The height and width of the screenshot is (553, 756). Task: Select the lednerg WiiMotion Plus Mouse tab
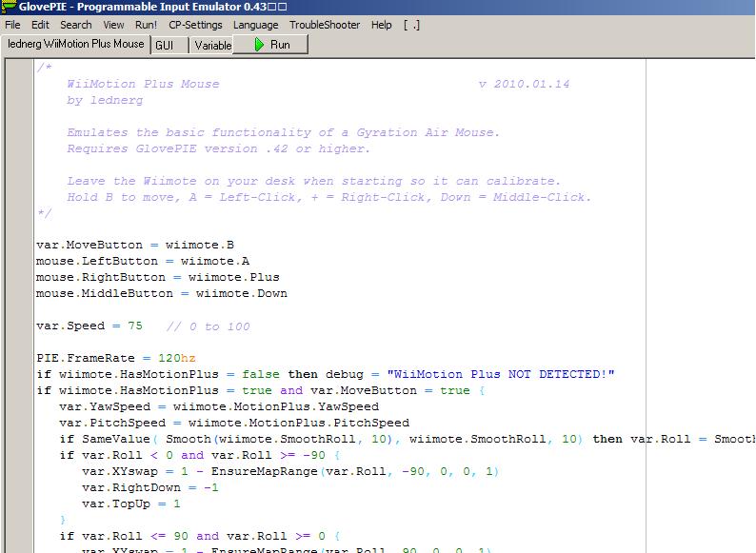tap(75, 44)
